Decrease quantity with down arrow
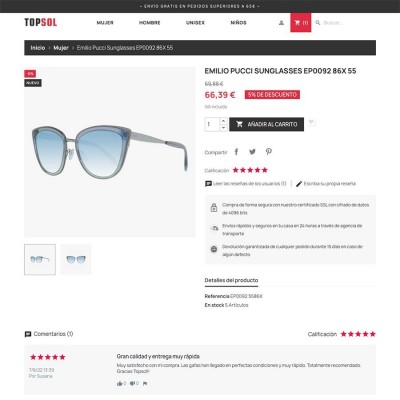This screenshot has width=400, height=400. tap(223, 128)
